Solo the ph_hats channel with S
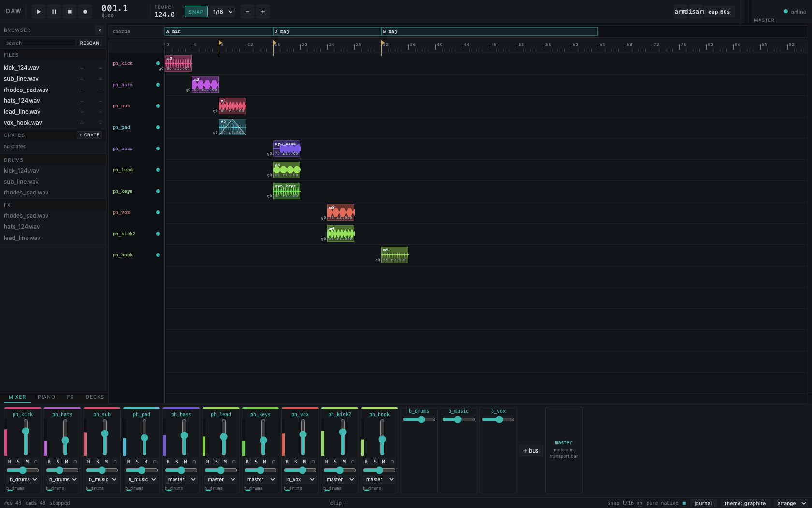Viewport: 812px width, 508px height. (58, 462)
